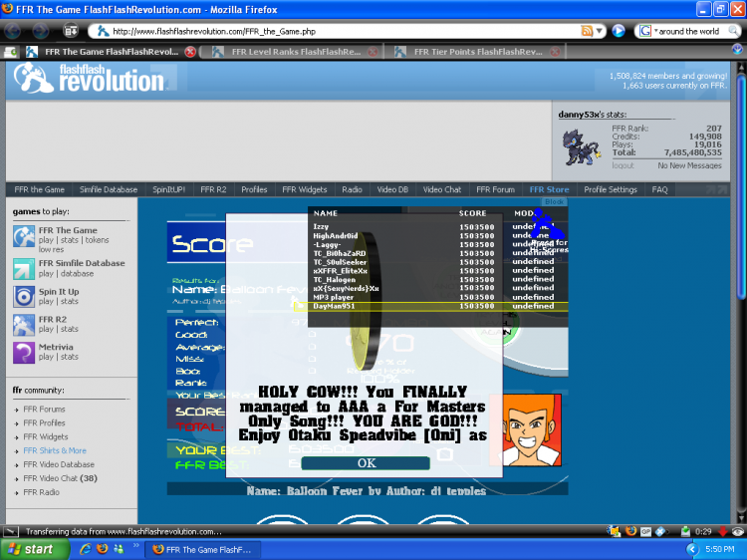
Task: Click OK in the AAA message dialog
Action: [366, 462]
